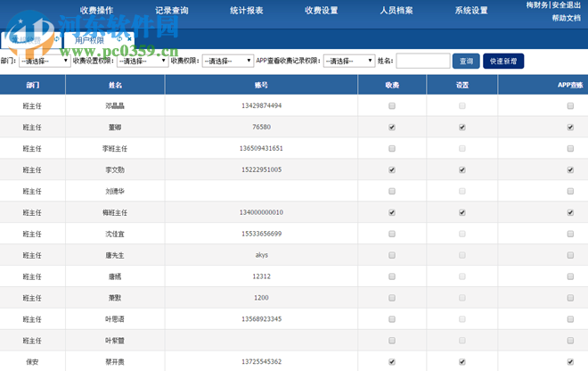Check APP查账 box for 康先生

(570, 255)
